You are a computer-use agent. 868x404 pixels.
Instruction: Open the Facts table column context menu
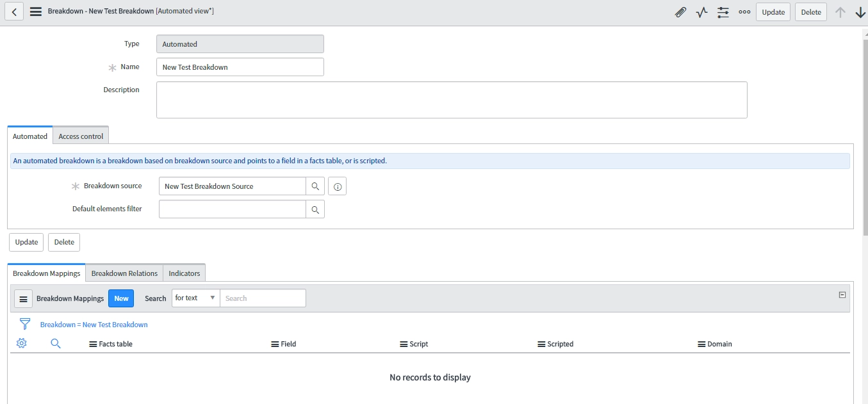tap(91, 344)
